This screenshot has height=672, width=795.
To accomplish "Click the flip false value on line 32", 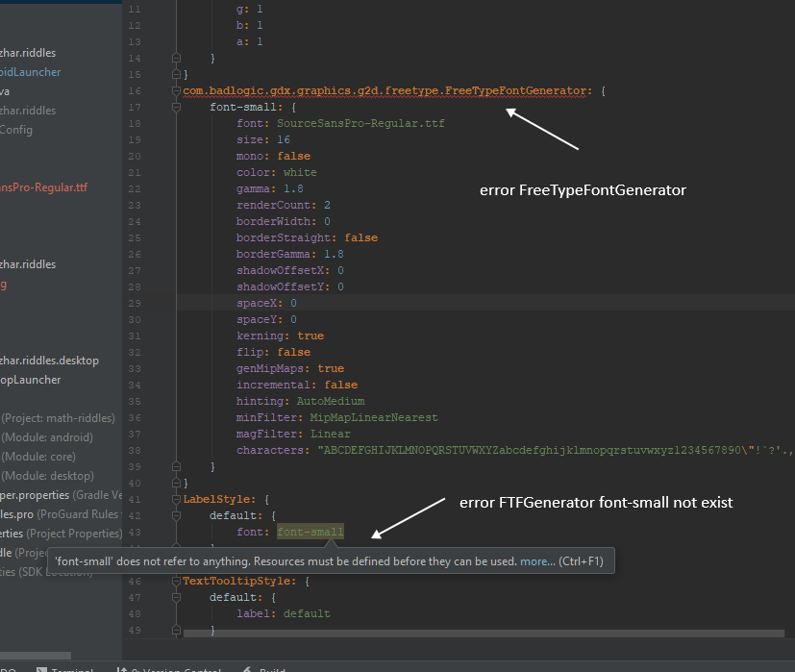I will point(293,352).
